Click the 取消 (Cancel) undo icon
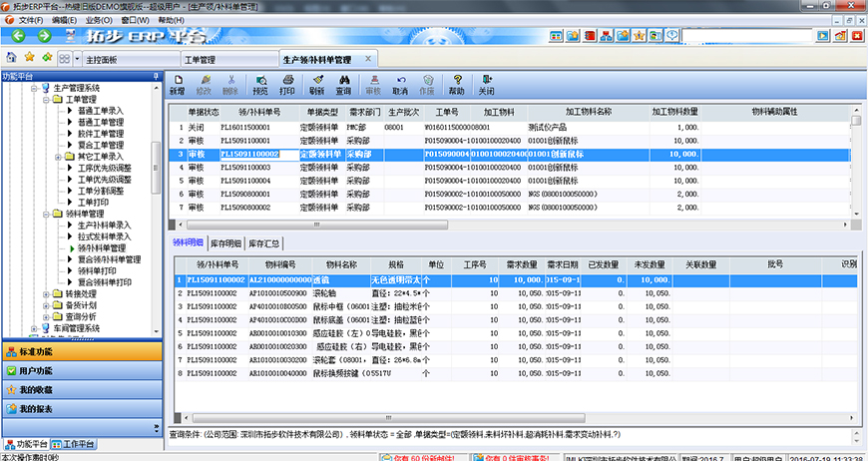 pyautogui.click(x=400, y=85)
